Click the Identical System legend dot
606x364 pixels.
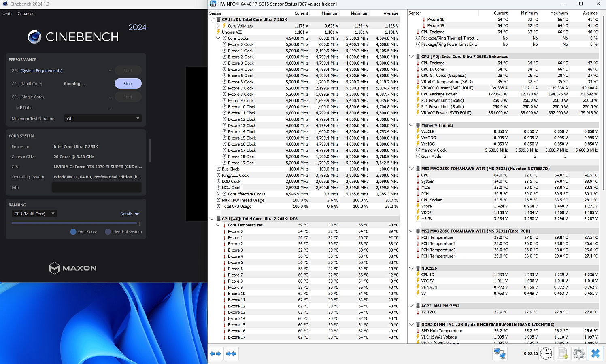click(108, 232)
